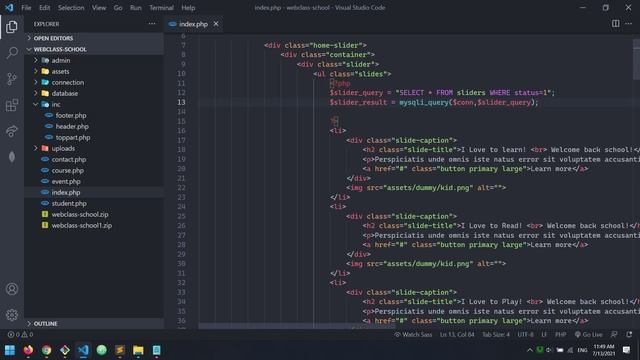The width and height of the screenshot is (640, 360).
Task: Click the editor vertical scrollbar
Action: [x=636, y=60]
